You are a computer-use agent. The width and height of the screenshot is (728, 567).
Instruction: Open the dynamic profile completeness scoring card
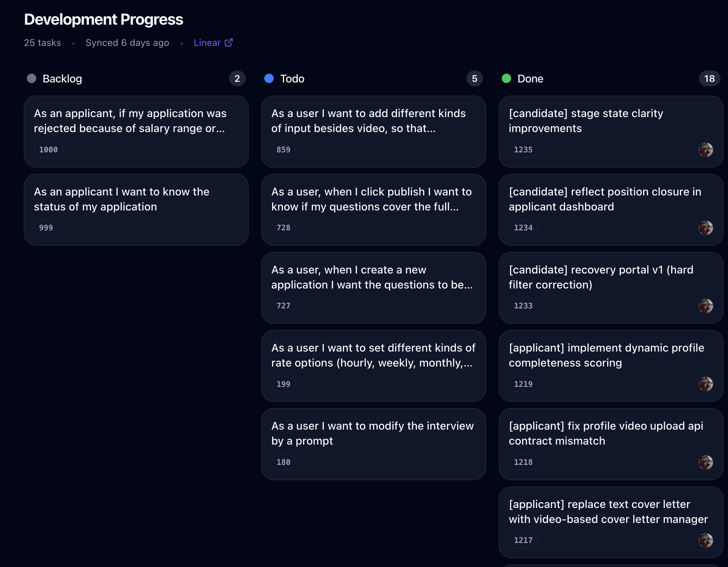coord(611,366)
